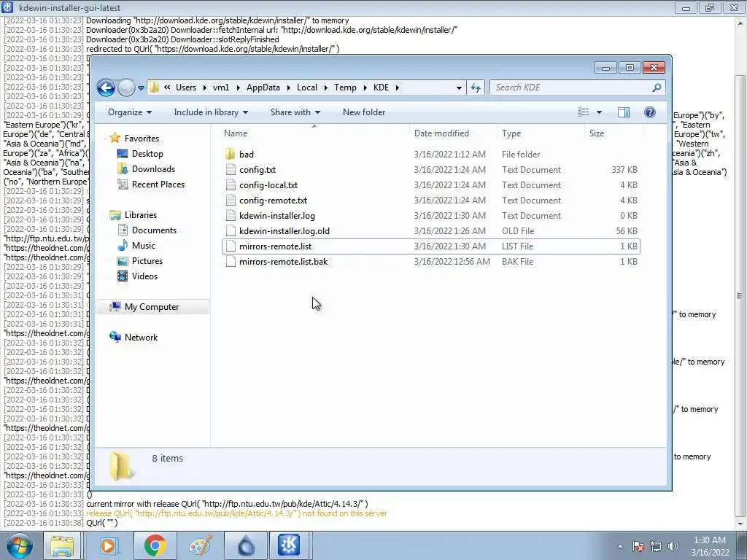The width and height of the screenshot is (747, 560).
Task: Click the taskbar clock showing 1:30 AM
Action: tap(710, 546)
